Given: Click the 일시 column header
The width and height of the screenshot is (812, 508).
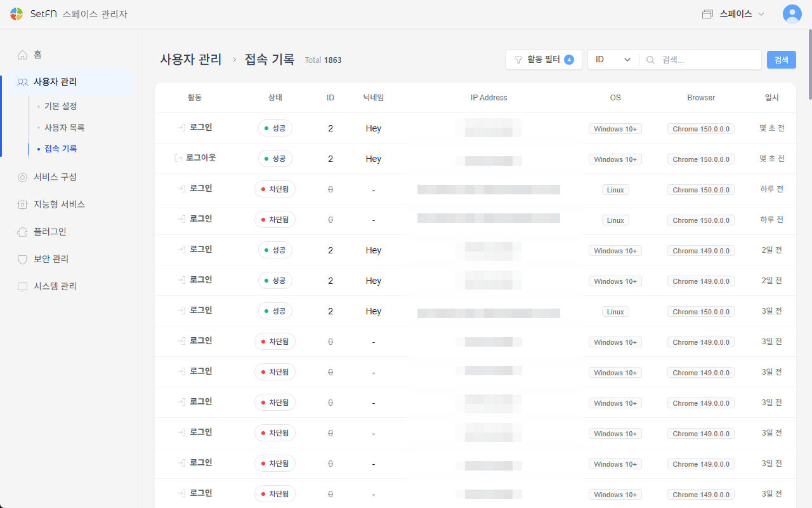Looking at the screenshot, I should click(x=772, y=98).
